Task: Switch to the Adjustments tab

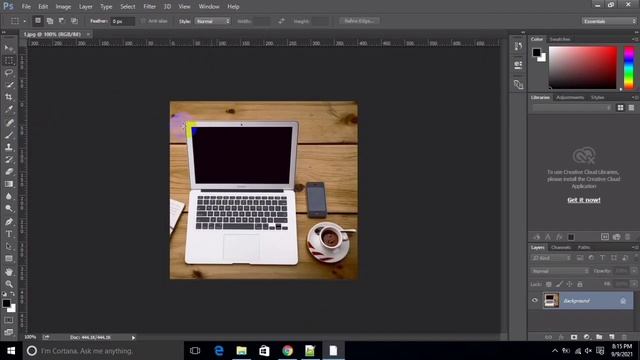Action: click(x=570, y=98)
